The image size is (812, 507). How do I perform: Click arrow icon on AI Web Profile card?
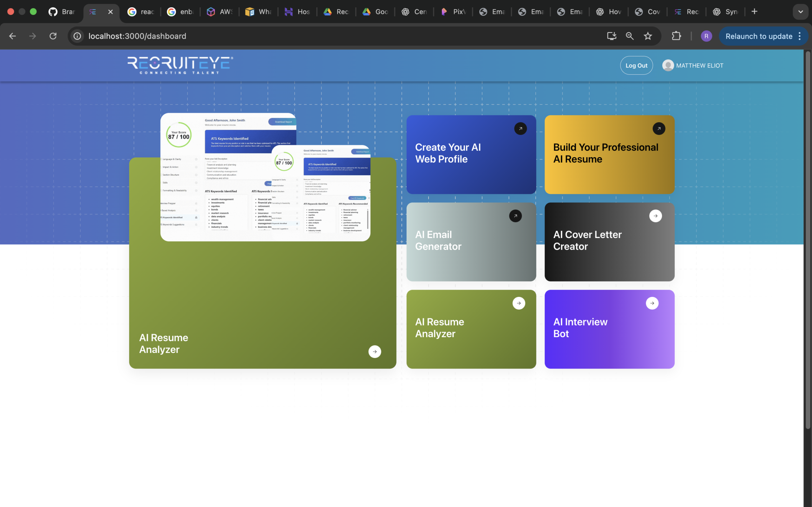tap(521, 129)
